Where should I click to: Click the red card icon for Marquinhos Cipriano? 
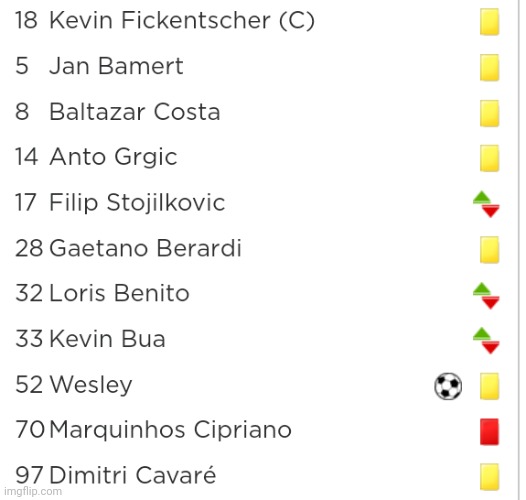pyautogui.click(x=489, y=432)
